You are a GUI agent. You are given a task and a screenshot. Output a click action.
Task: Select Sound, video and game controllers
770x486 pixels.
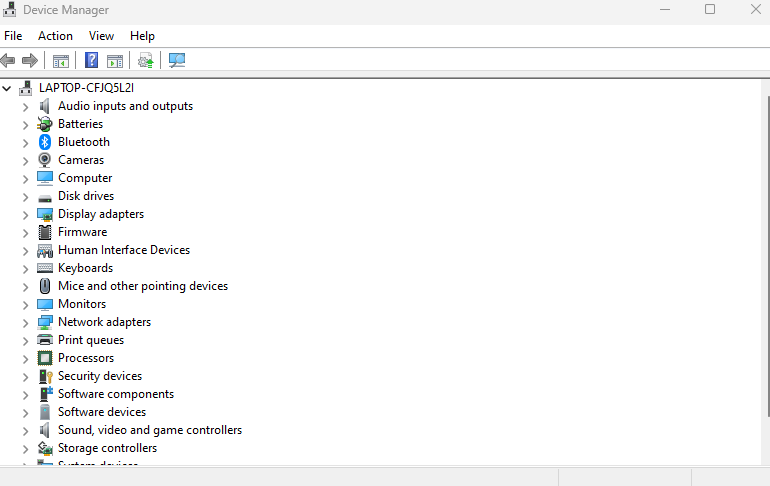[150, 430]
